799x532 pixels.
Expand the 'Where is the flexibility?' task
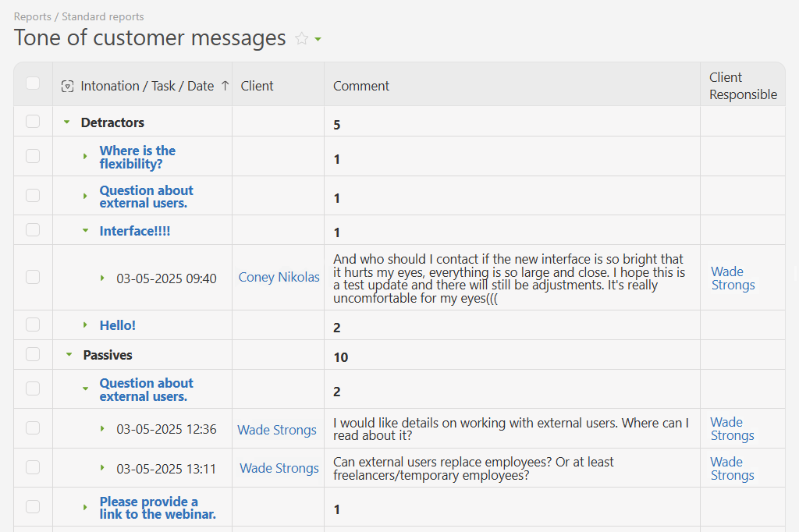(85, 157)
